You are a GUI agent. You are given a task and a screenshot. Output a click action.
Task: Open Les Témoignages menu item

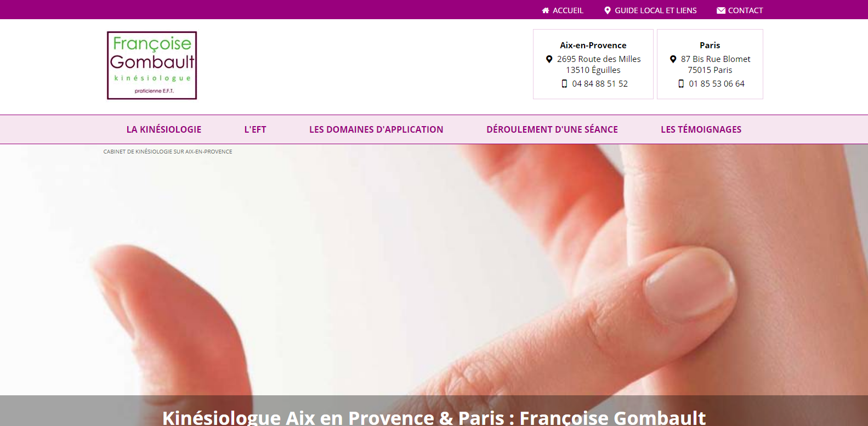[701, 129]
